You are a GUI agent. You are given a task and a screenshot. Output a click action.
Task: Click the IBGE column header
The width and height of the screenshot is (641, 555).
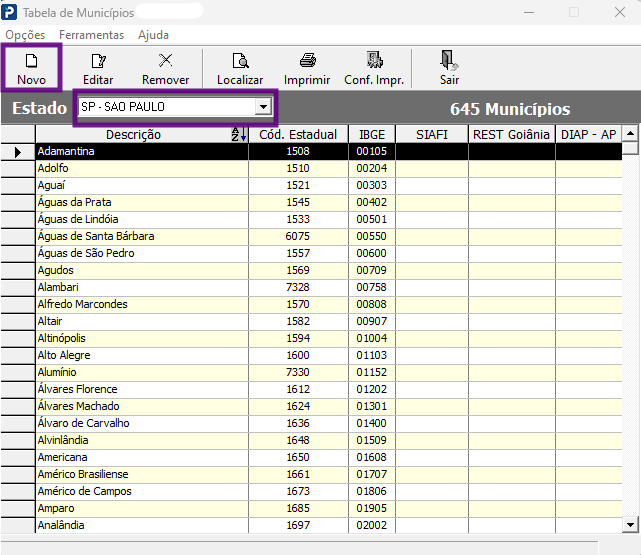point(372,134)
